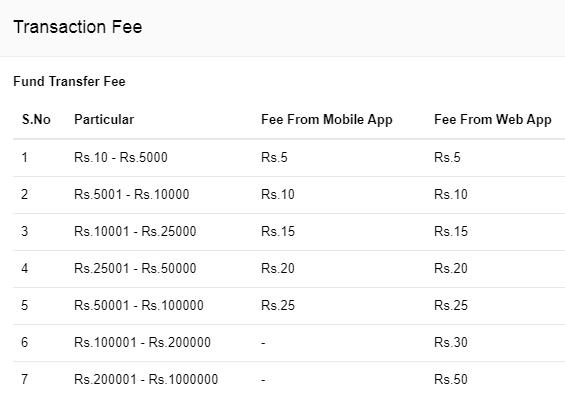Select the Rs.50001 - Rs.100000 range cell
Image resolution: width=565 pixels, height=401 pixels.
click(x=139, y=306)
